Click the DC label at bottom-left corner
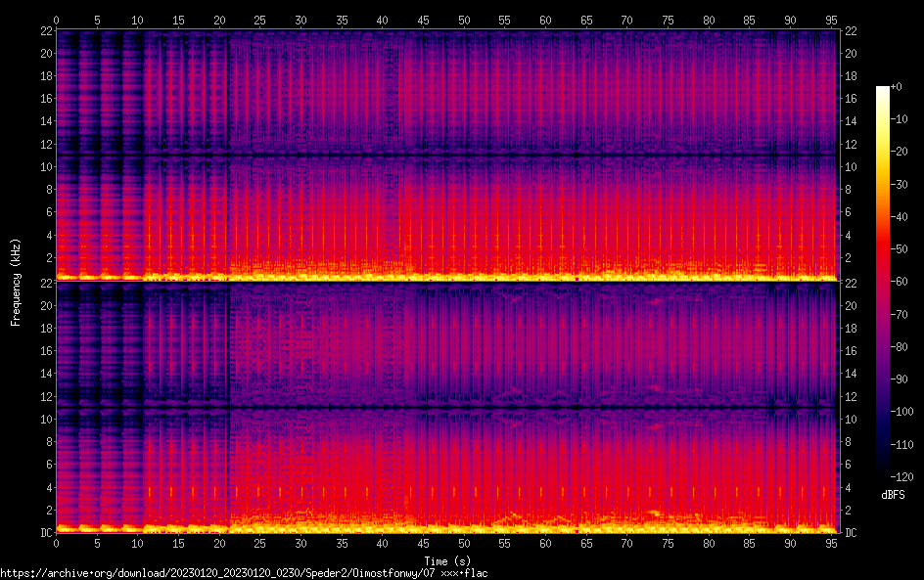 [x=44, y=532]
